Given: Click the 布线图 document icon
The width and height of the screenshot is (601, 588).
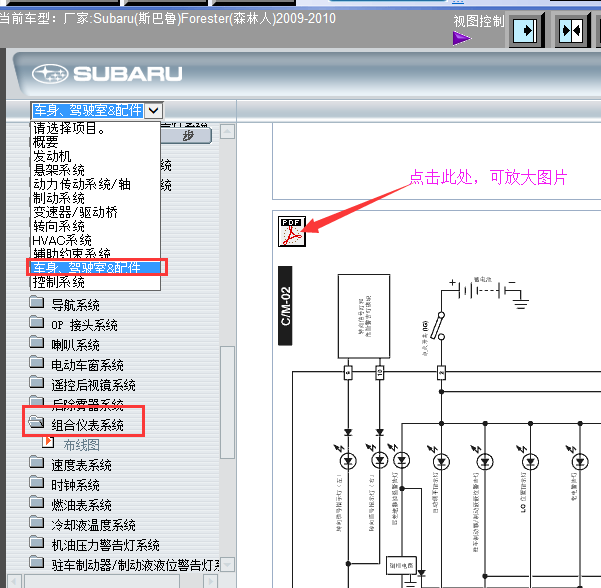Looking at the screenshot, I should pyautogui.click(x=48, y=442).
